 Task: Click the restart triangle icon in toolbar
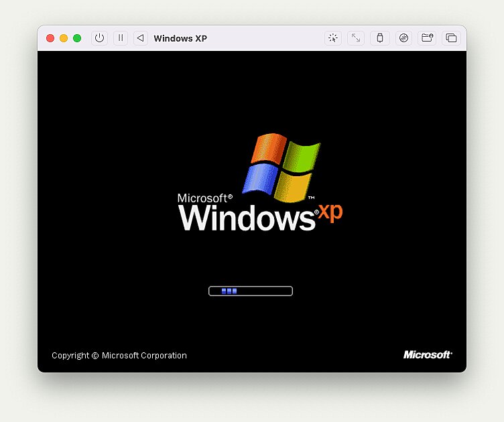pyautogui.click(x=141, y=38)
